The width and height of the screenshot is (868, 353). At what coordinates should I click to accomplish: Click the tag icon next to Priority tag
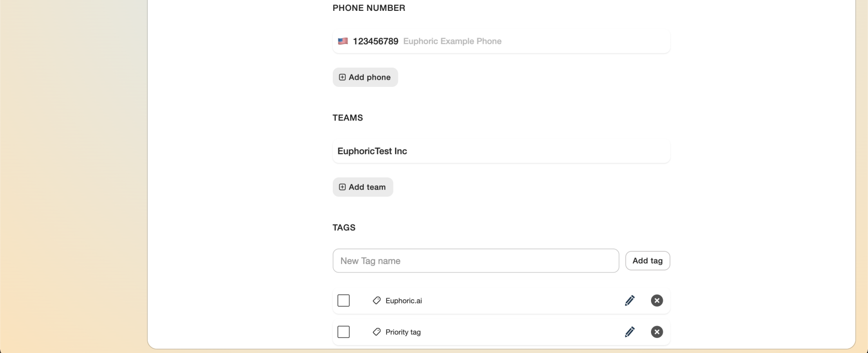(377, 332)
